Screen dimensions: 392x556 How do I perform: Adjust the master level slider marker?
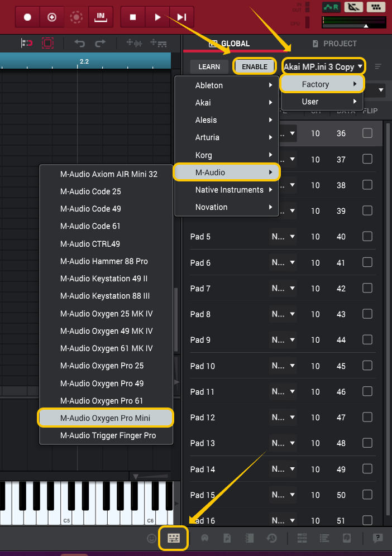pos(366,26)
